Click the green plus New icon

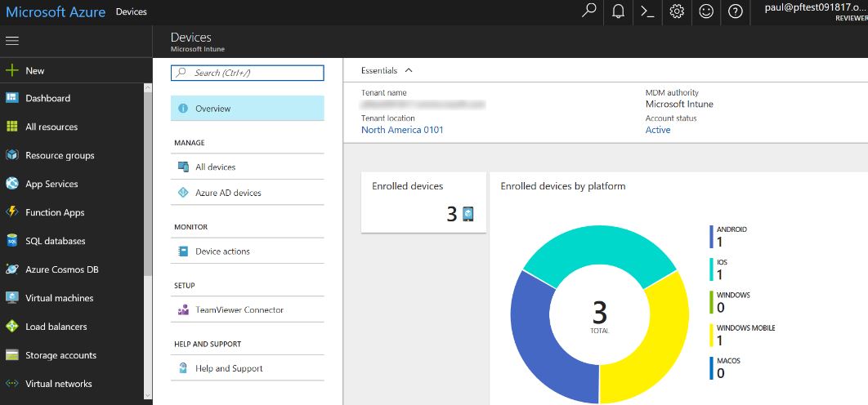[11, 70]
